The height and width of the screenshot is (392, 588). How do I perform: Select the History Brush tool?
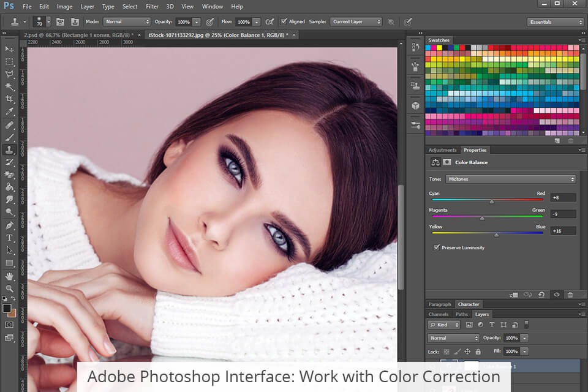click(x=9, y=162)
